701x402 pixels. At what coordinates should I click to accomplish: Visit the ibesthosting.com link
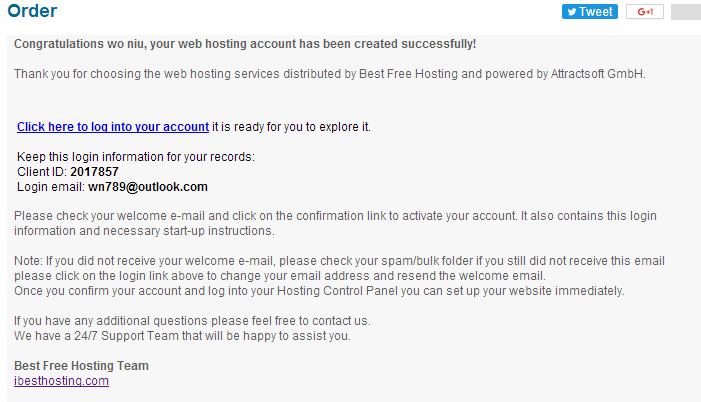tap(61, 381)
